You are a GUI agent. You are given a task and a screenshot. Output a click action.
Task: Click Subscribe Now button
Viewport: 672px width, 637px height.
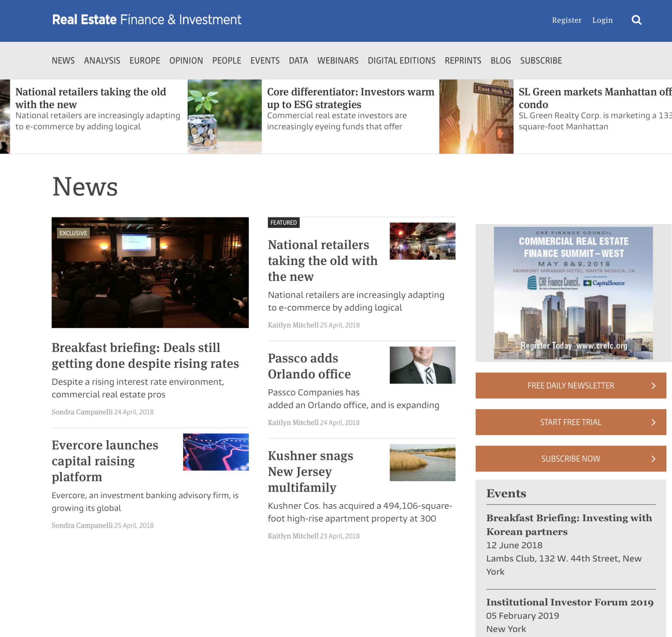coord(570,458)
